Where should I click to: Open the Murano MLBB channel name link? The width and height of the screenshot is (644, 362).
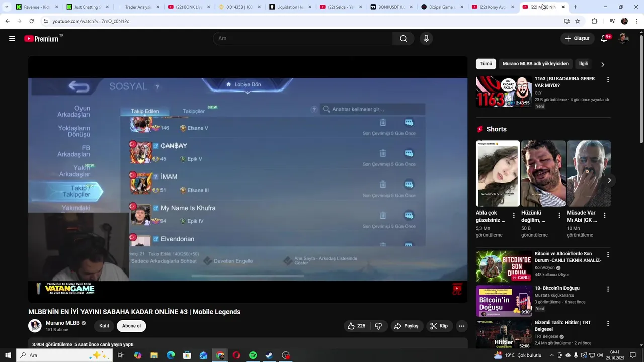click(x=62, y=323)
